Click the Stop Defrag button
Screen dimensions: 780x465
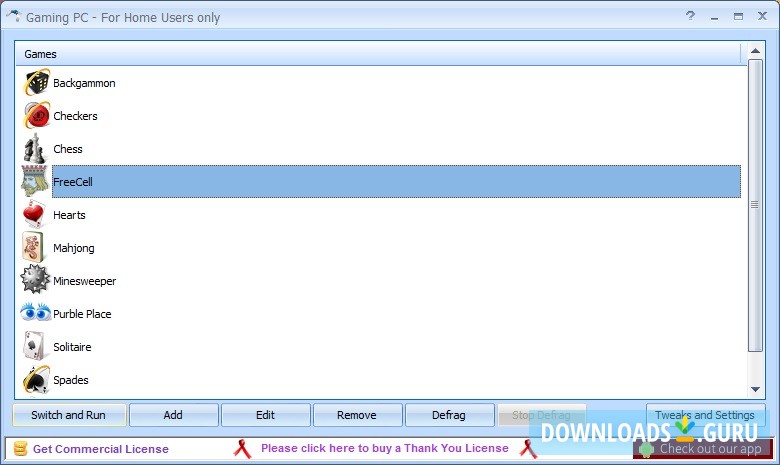tap(541, 415)
